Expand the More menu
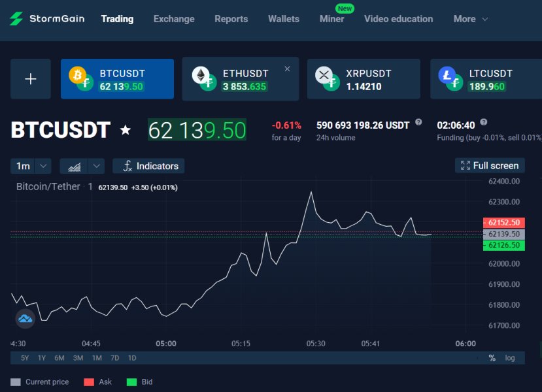This screenshot has height=392, width=542. (x=471, y=19)
